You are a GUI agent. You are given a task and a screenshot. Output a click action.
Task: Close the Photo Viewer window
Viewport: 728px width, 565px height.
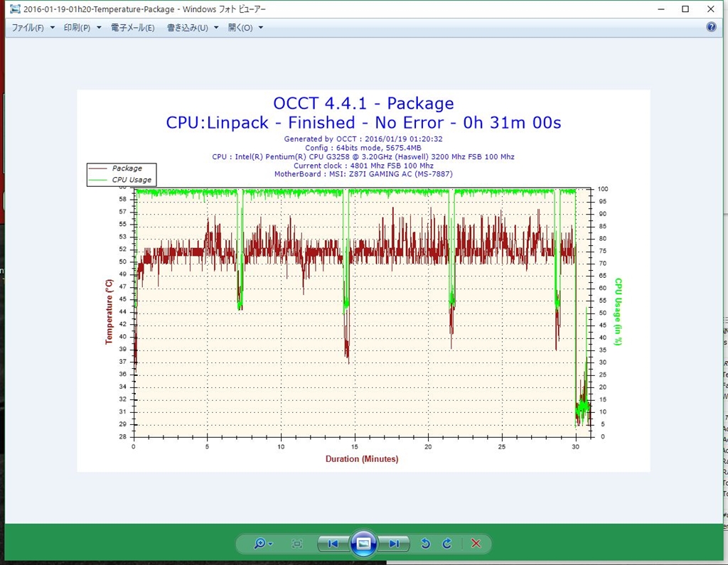coord(711,9)
